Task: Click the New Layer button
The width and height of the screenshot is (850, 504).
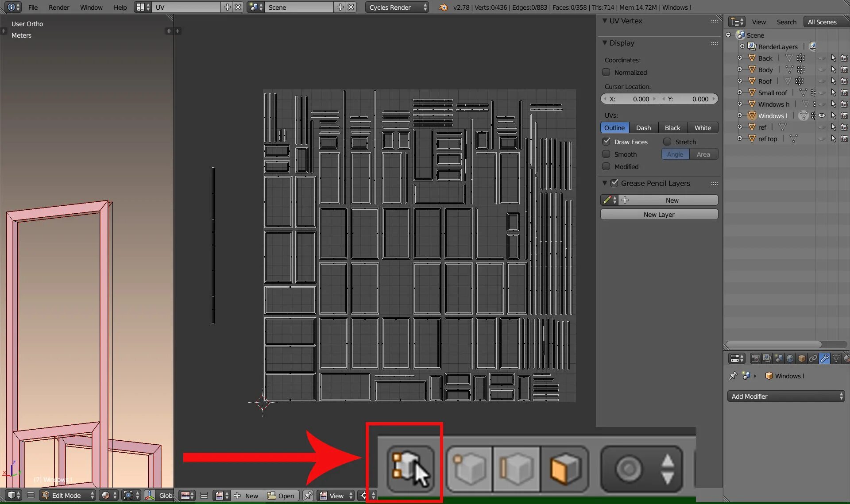Action: (x=659, y=215)
